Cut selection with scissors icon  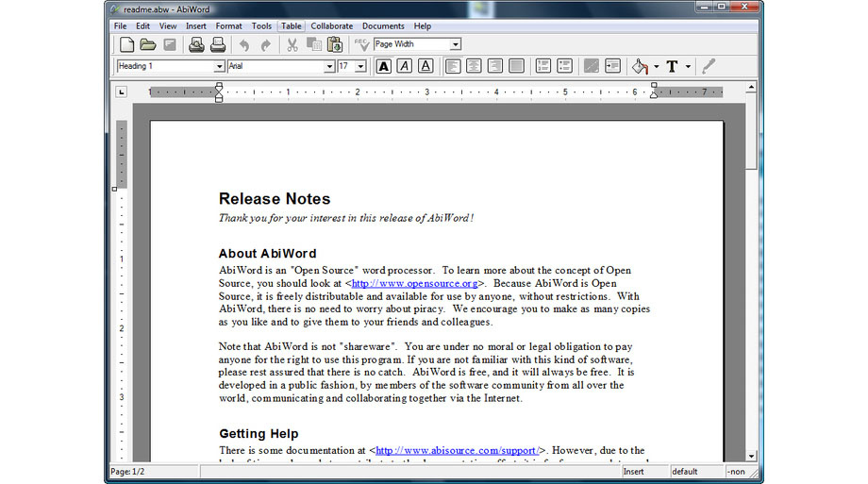pos(292,44)
